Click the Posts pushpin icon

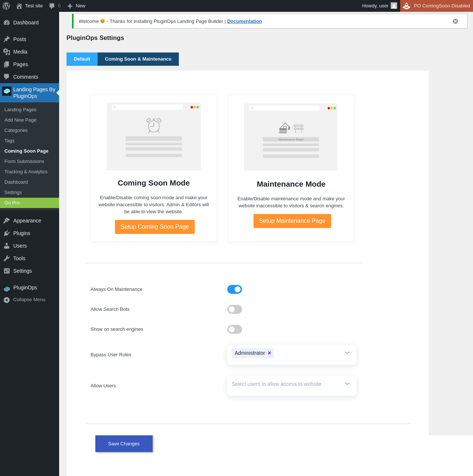tap(7, 39)
